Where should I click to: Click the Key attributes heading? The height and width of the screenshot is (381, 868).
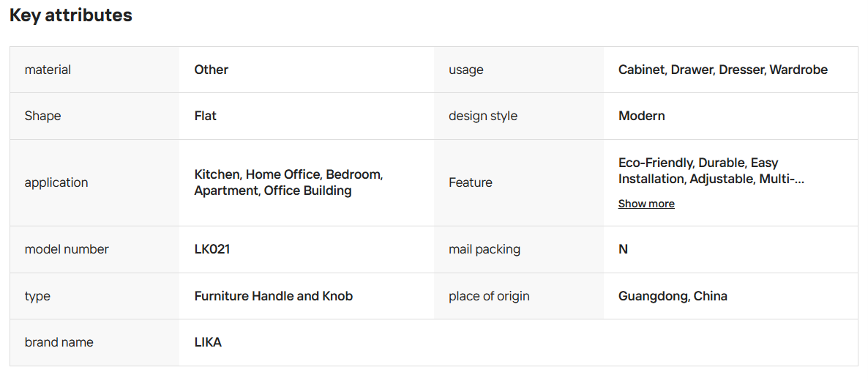point(71,15)
